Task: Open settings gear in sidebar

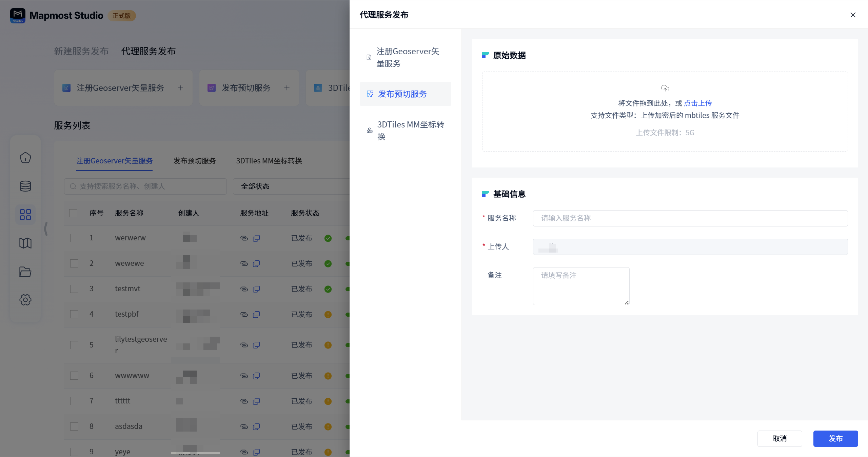Action: point(25,300)
